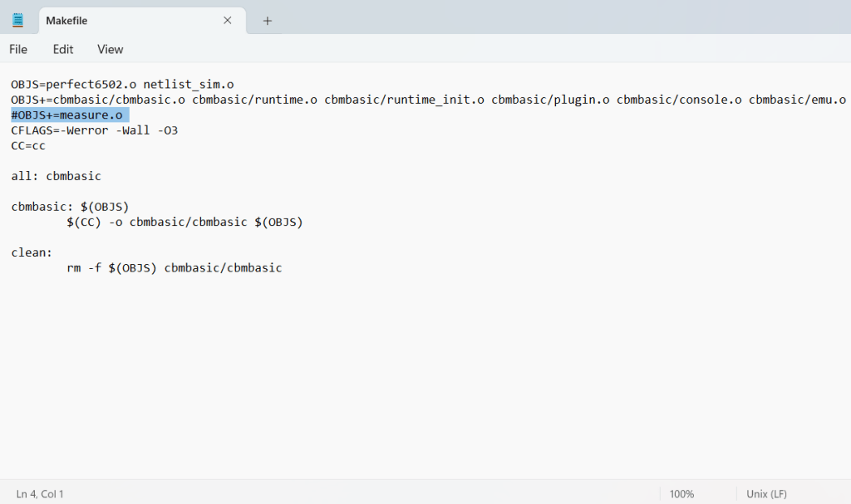Click the '$(CC) -o cbmbasic/cbmbasic' command line

tap(184, 223)
